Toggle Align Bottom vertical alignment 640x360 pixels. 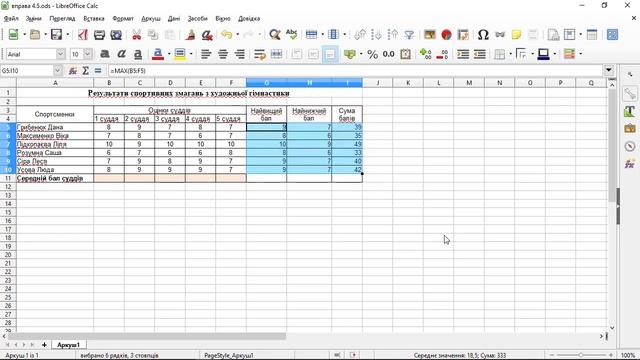330,54
